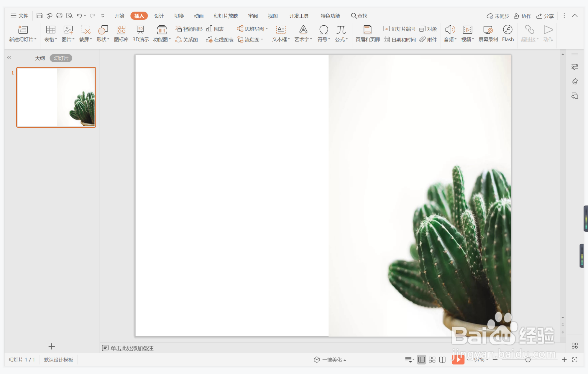Screen dimensions: 588x374
Task: Switch to reading view
Action: 442,360
